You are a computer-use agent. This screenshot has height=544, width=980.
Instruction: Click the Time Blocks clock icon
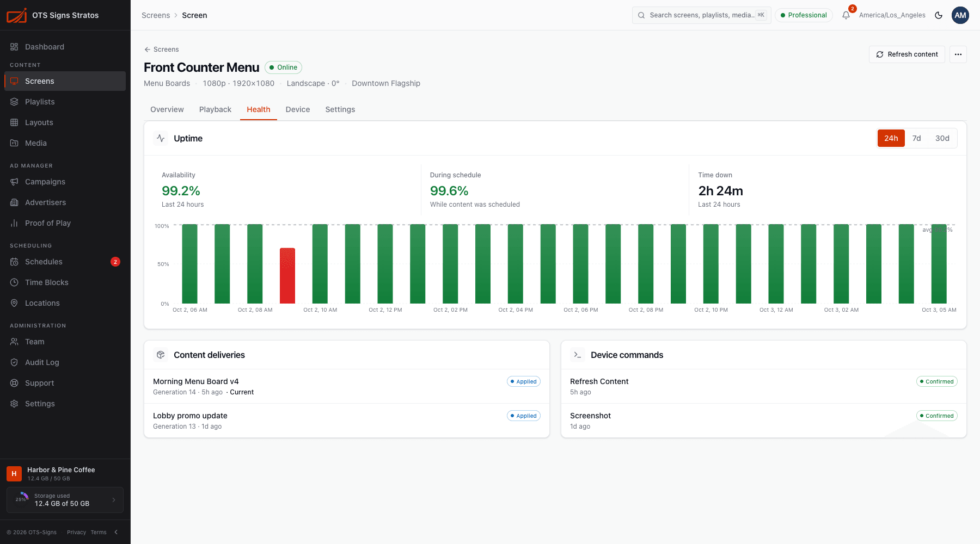click(x=14, y=282)
